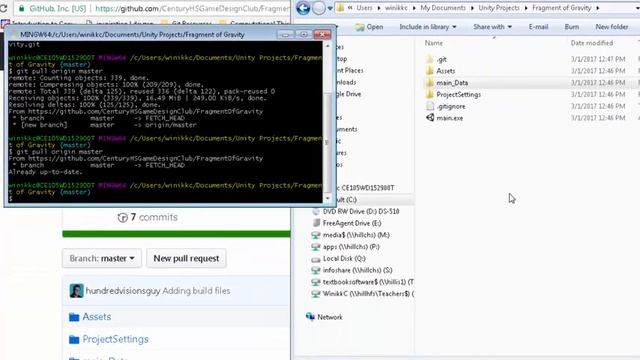Select the Unity main.exe icon
Screen dimensions: 640x360
430,118
